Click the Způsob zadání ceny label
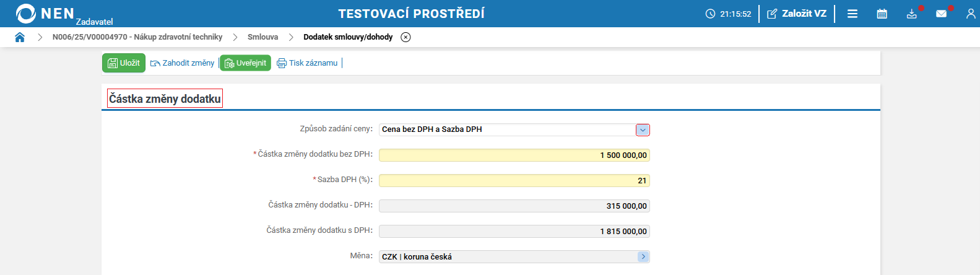This screenshot has width=980, height=275. point(336,129)
